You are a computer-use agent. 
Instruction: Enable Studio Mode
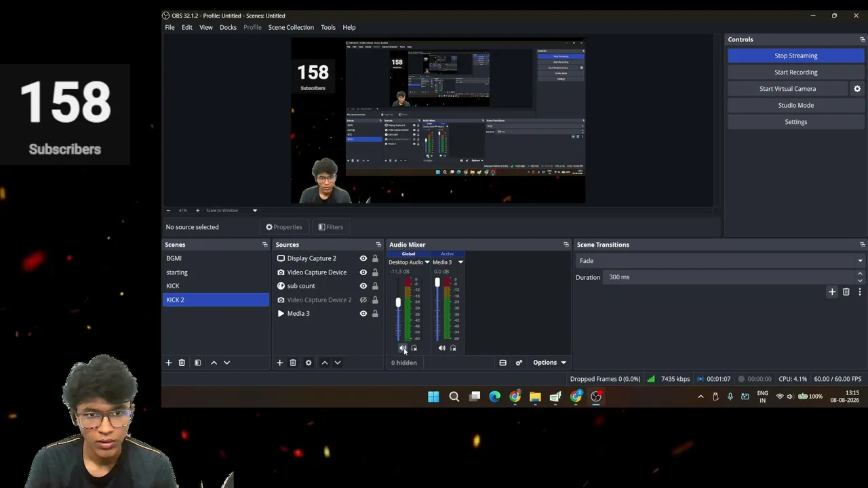[x=796, y=105]
